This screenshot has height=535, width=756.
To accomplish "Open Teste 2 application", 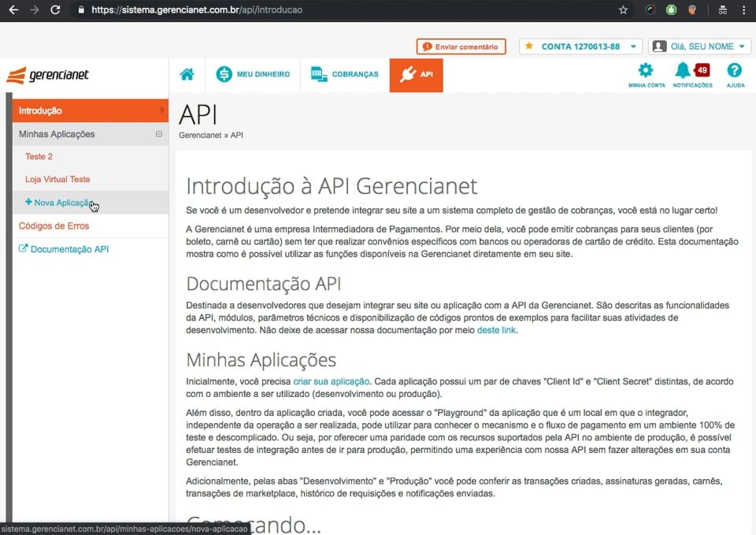I will tap(39, 156).
